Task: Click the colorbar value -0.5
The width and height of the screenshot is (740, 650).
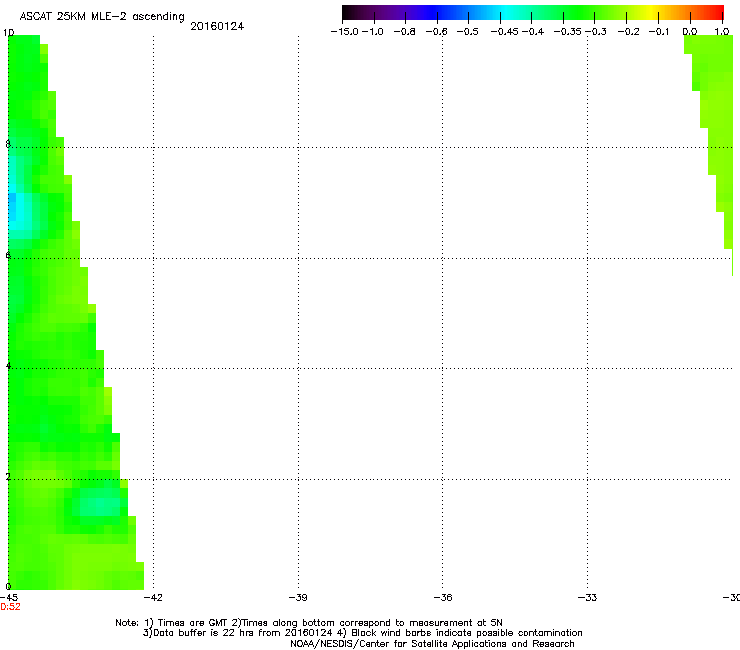Action: click(468, 32)
